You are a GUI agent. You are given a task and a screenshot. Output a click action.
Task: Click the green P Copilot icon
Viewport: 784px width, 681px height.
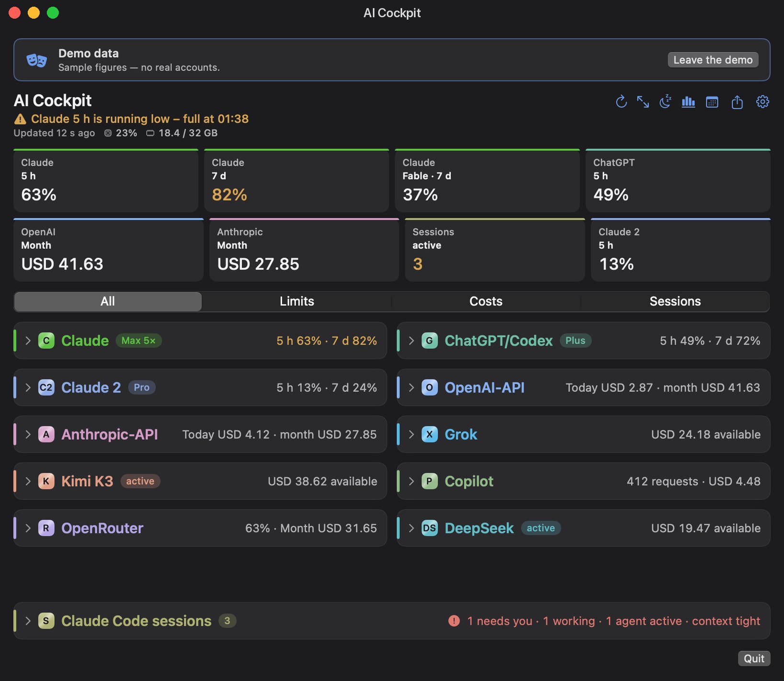(429, 481)
